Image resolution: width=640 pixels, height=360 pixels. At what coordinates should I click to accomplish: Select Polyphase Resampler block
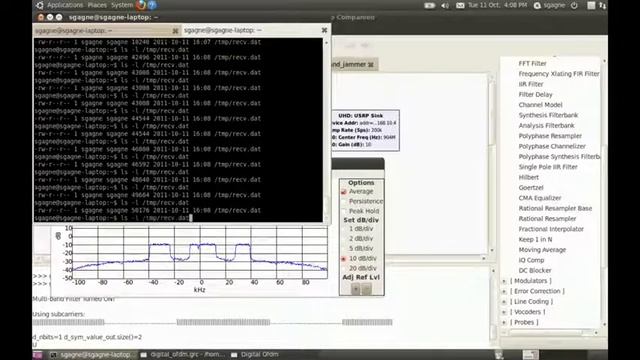click(x=550, y=136)
